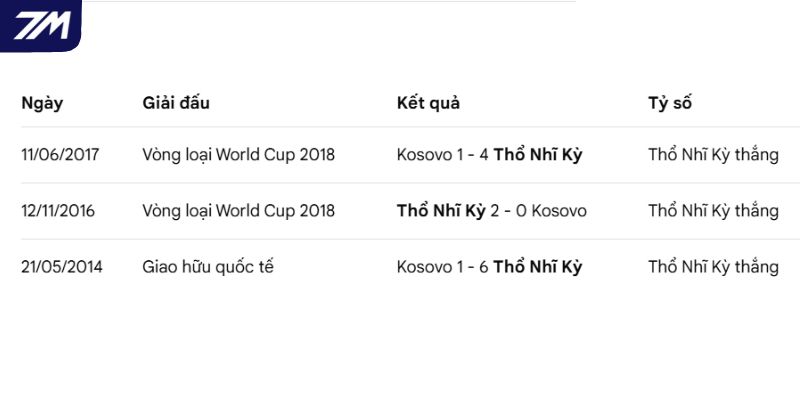The height and width of the screenshot is (400, 800).
Task: Click bold Thổ Nhĩ Kỳ in 1 - 4 result
Action: (x=538, y=155)
